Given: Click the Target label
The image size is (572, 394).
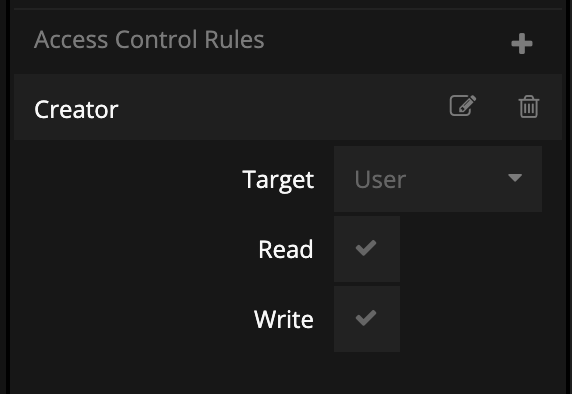Looking at the screenshot, I should (x=278, y=180).
